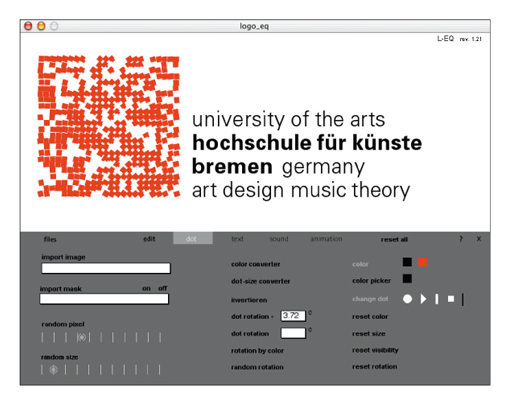This screenshot has width=512, height=400.
Task: Click the logo_eq window title
Action: [x=254, y=26]
